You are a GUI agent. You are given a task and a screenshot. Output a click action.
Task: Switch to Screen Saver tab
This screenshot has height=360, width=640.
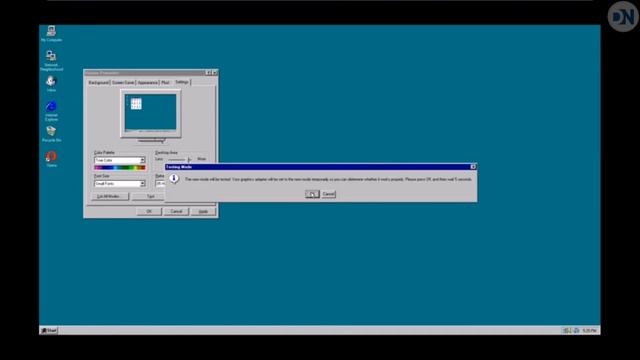tap(123, 83)
